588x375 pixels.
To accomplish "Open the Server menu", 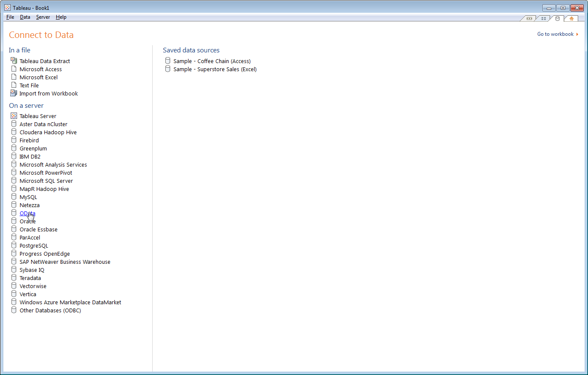I will (43, 17).
